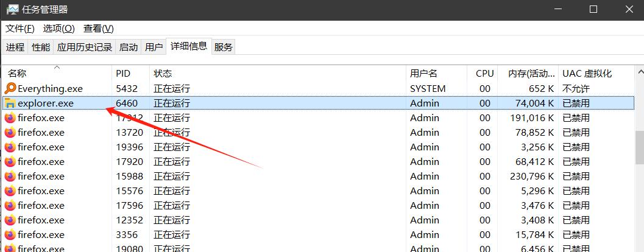Select the 详细信息 tab
The image size is (644, 252).
pyautogui.click(x=189, y=46)
